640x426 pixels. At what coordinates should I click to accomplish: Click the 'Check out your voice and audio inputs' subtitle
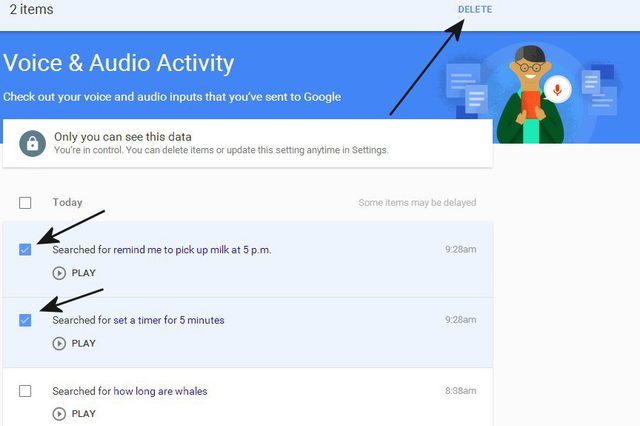[172, 97]
